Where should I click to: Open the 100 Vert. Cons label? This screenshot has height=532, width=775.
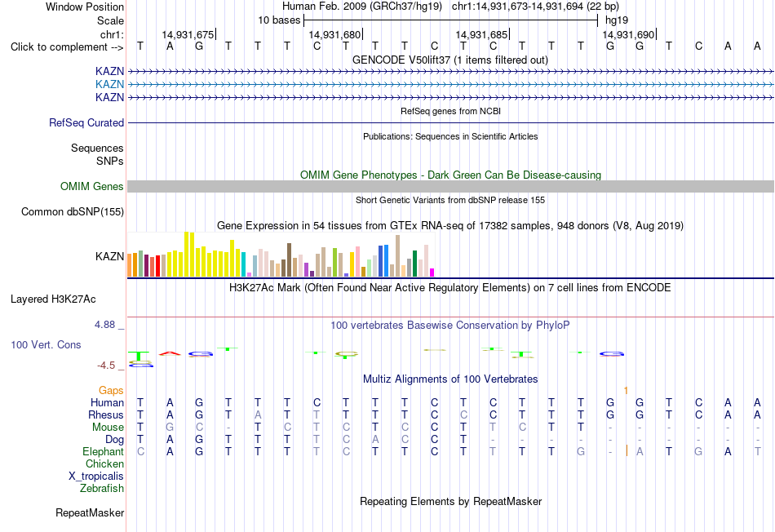(46, 344)
